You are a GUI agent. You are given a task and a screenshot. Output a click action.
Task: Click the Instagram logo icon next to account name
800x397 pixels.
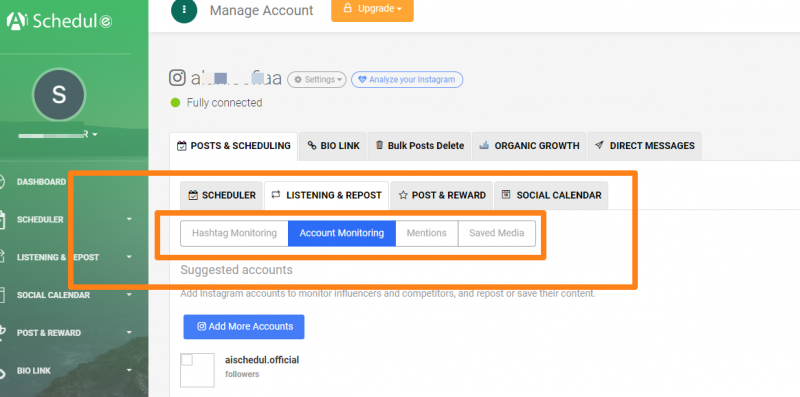[177, 78]
